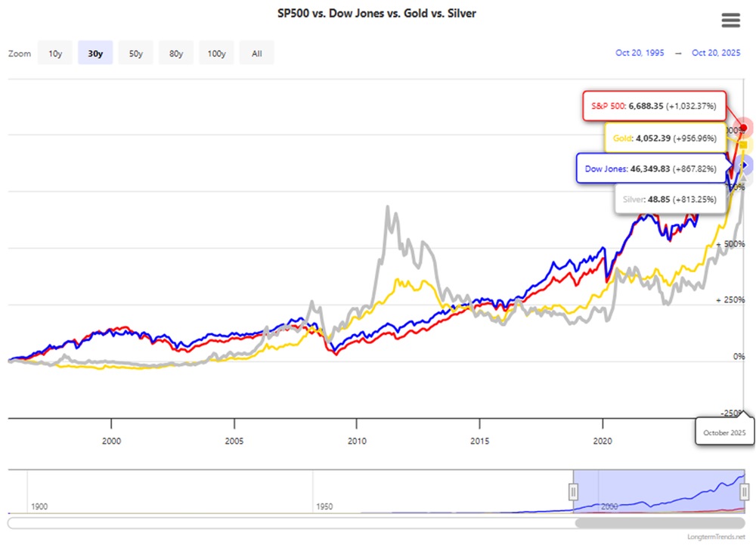Edit the end date Oct 20, 2025
The image size is (756, 548).
point(716,53)
